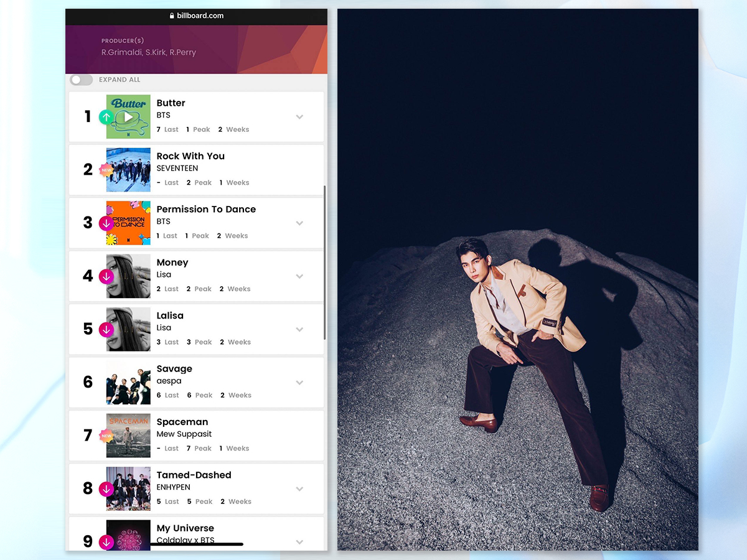The width and height of the screenshot is (747, 560).
Task: Open the Spaceman cover thumbnail
Action: 128,436
